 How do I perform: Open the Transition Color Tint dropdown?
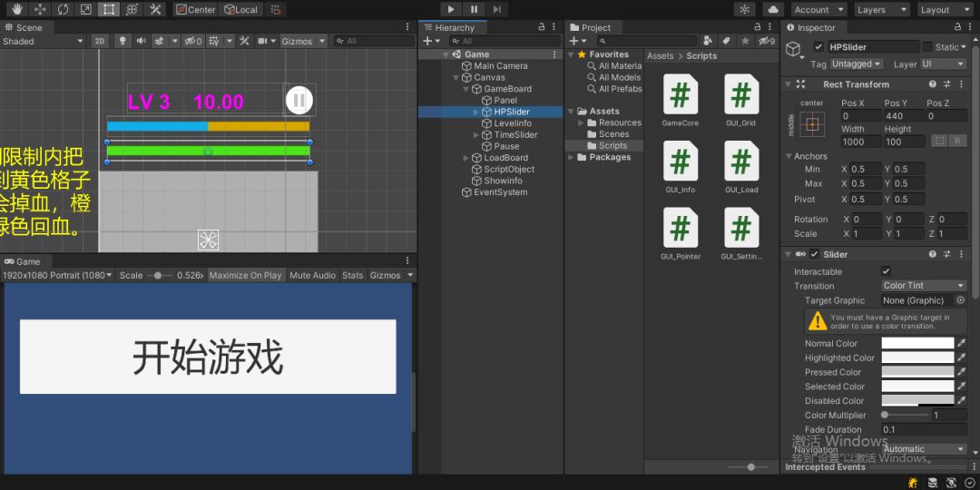[x=924, y=286]
